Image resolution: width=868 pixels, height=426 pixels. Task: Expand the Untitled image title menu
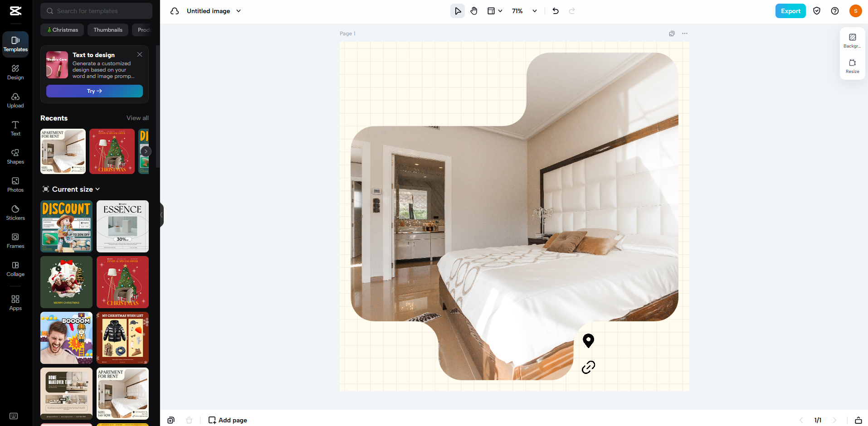click(x=239, y=11)
